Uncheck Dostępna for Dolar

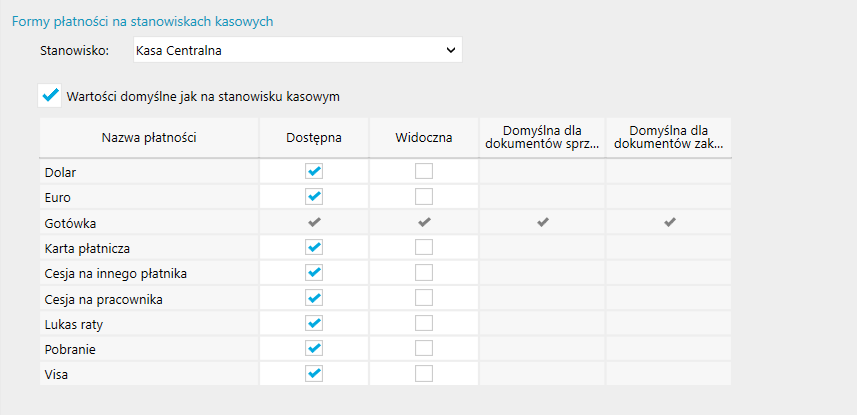point(314,172)
